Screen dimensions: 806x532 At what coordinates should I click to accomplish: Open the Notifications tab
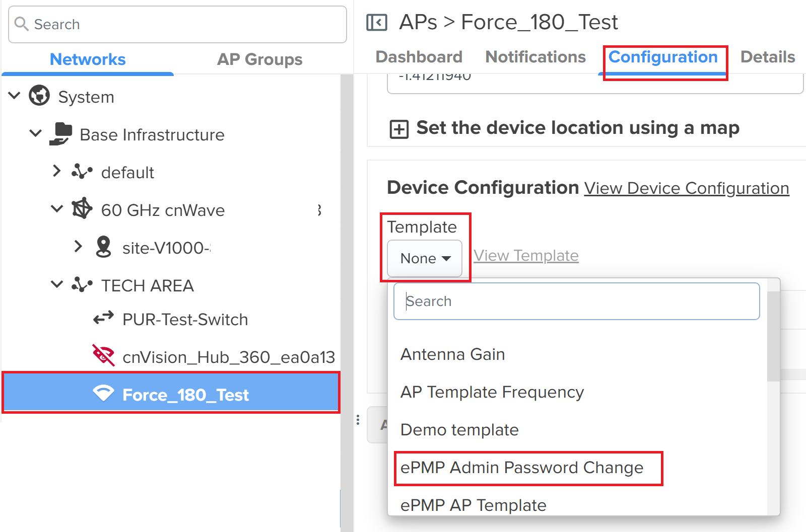pos(535,57)
